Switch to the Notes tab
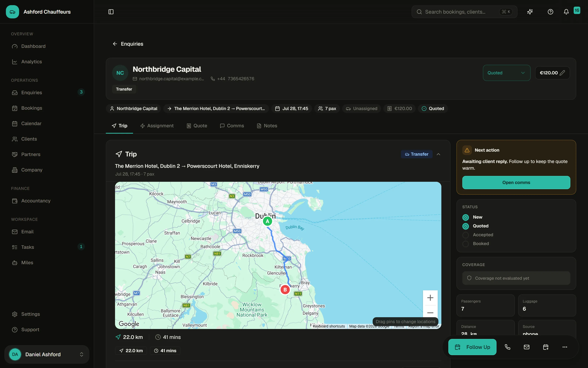 267,126
